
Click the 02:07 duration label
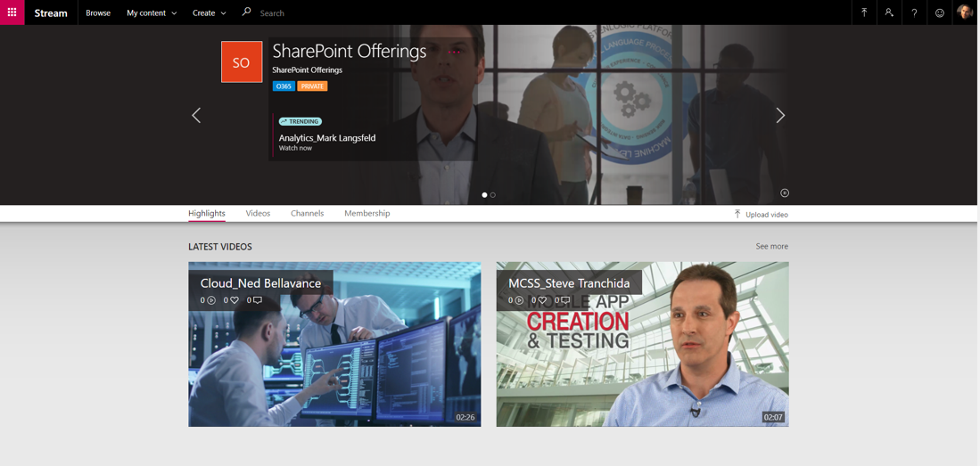point(773,417)
